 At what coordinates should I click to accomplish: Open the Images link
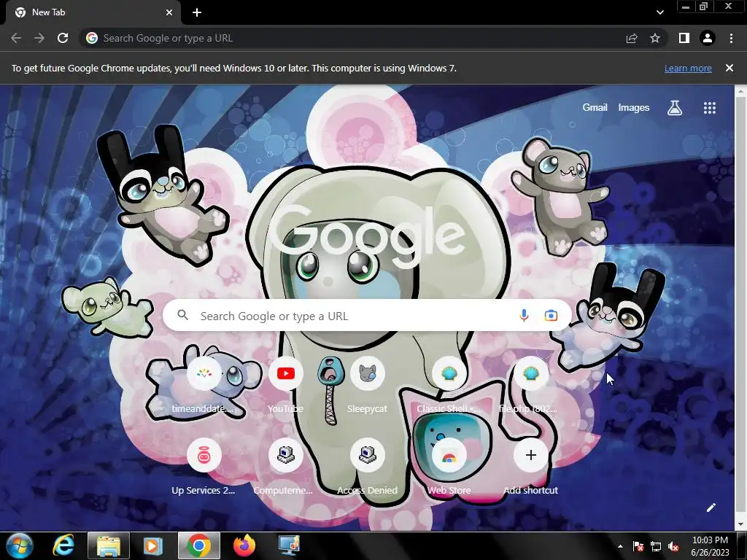(x=634, y=108)
